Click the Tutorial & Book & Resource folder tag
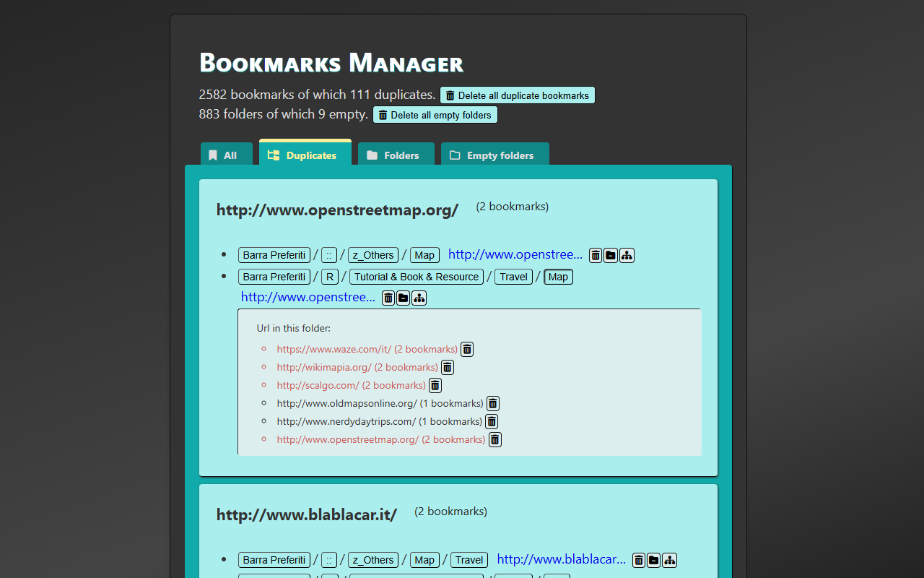The height and width of the screenshot is (578, 924). (417, 277)
